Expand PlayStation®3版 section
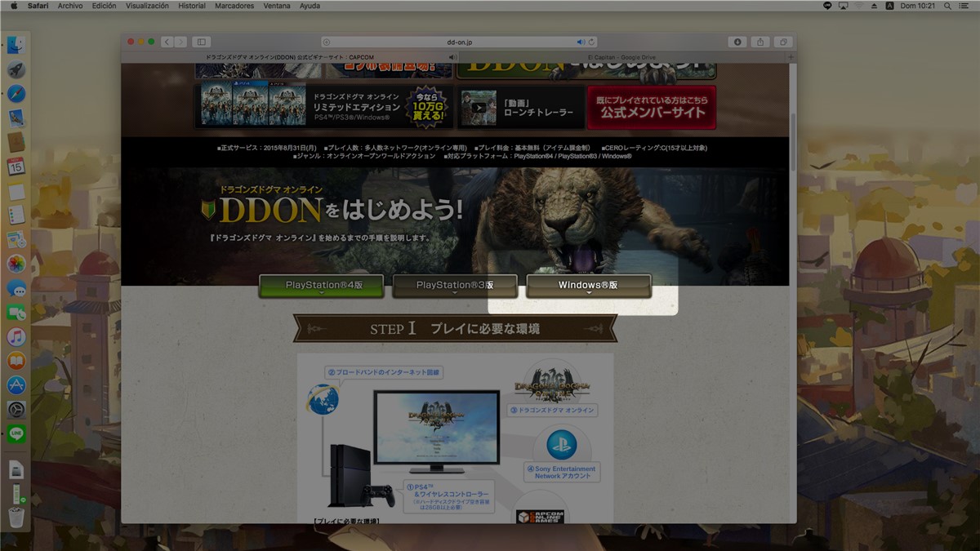Screen dimensions: 980x551 457,287
